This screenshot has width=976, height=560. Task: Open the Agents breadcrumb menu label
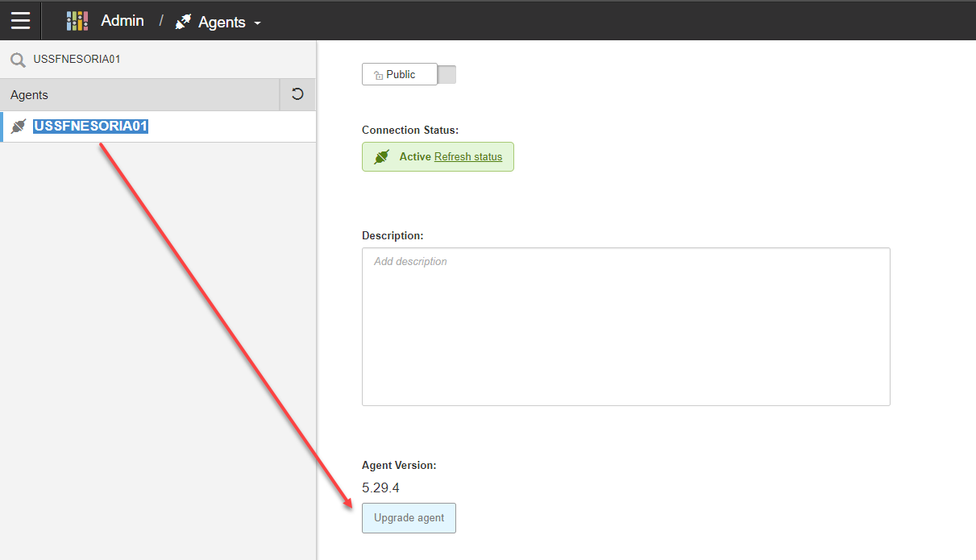click(x=222, y=22)
